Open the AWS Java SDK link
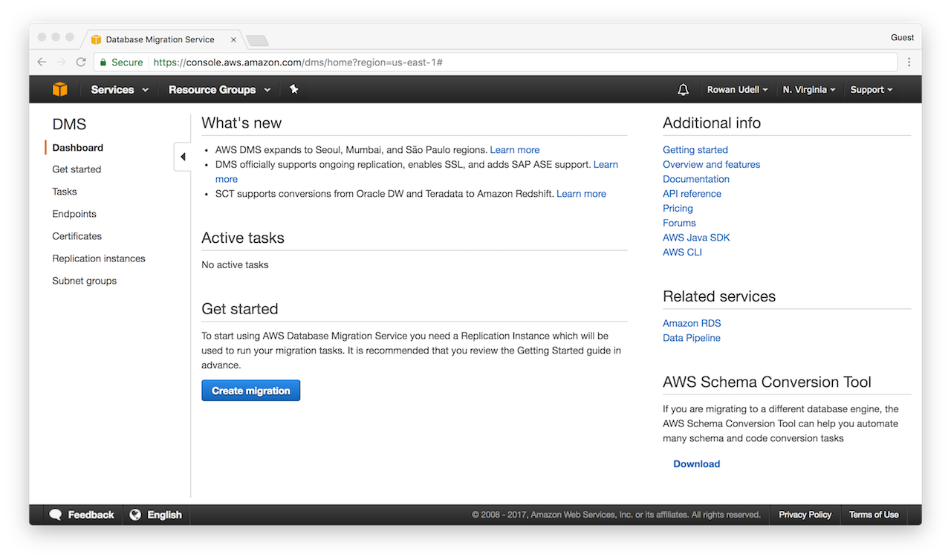The width and height of the screenshot is (951, 560). [x=696, y=238]
